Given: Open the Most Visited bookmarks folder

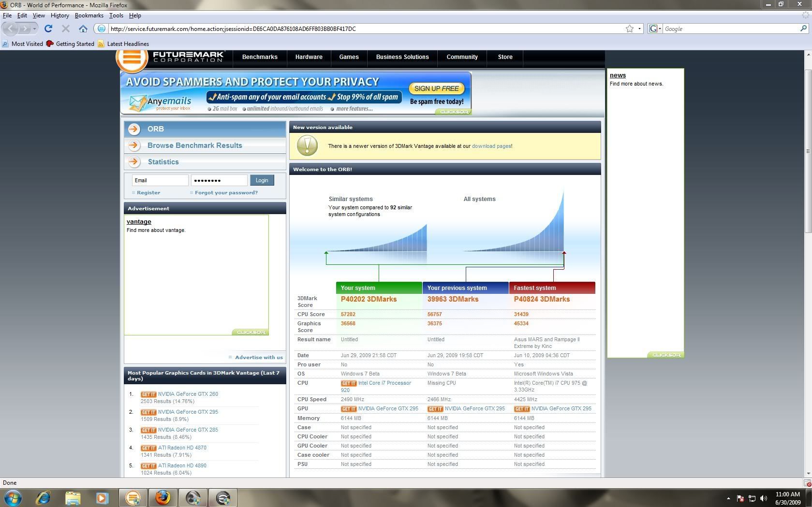Looking at the screenshot, I should (23, 43).
